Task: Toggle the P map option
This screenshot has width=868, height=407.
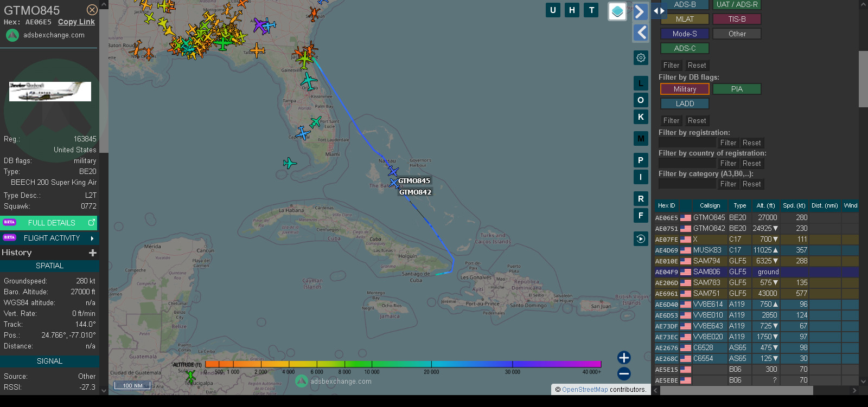Action: 641,160
